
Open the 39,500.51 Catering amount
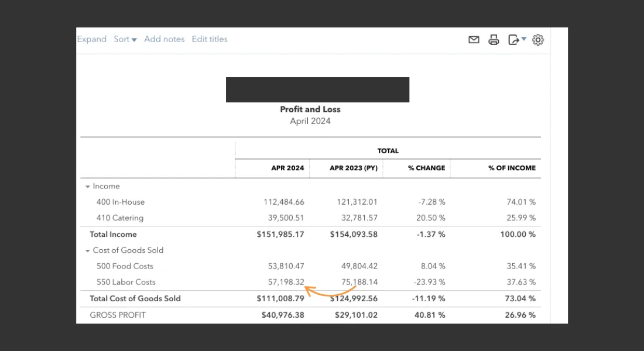tap(286, 218)
